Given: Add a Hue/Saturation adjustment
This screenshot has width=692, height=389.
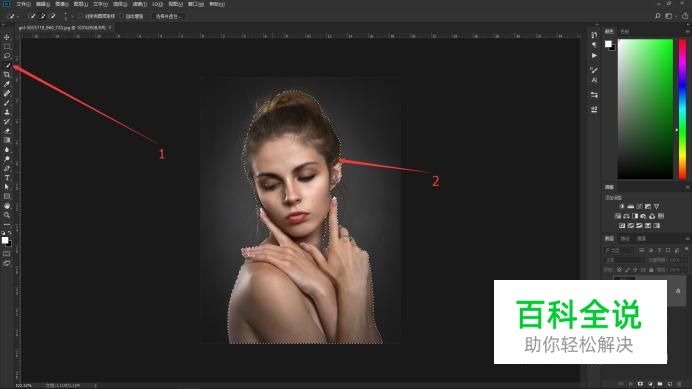Looking at the screenshot, I should pos(617,216).
